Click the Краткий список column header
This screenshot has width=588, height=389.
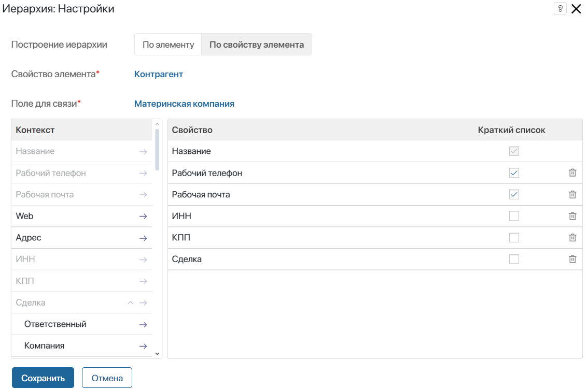[511, 130]
